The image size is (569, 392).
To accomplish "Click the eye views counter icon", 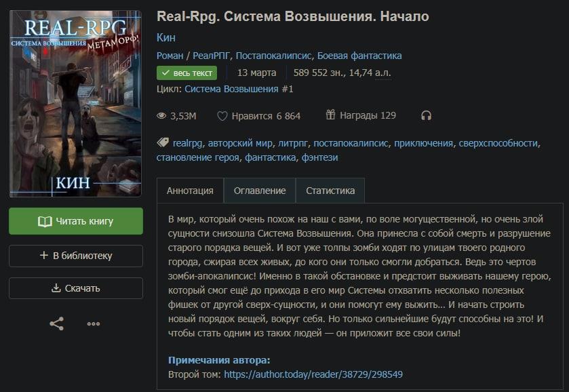I will coord(161,116).
